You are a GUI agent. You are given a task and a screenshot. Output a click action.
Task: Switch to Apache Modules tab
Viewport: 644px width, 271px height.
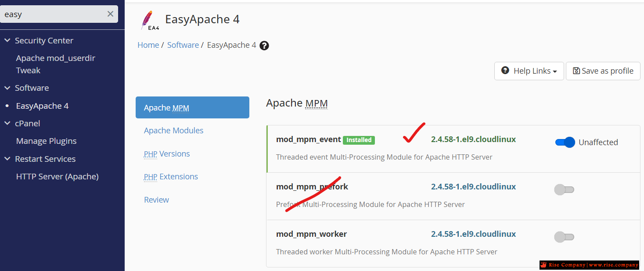[174, 131]
